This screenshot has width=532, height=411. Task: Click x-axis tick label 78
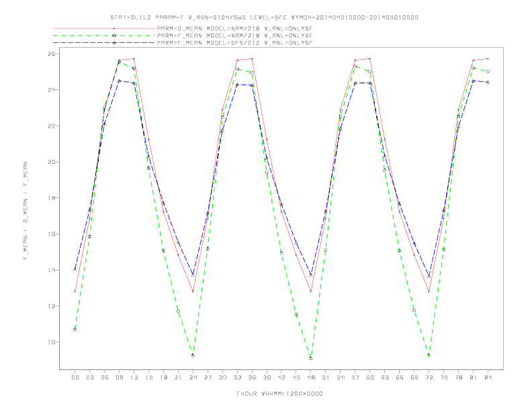coord(458,377)
